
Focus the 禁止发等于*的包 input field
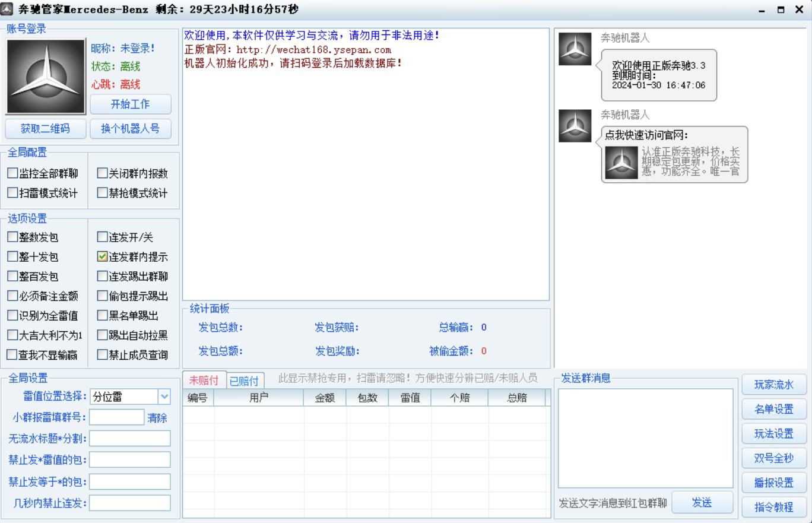coord(130,481)
